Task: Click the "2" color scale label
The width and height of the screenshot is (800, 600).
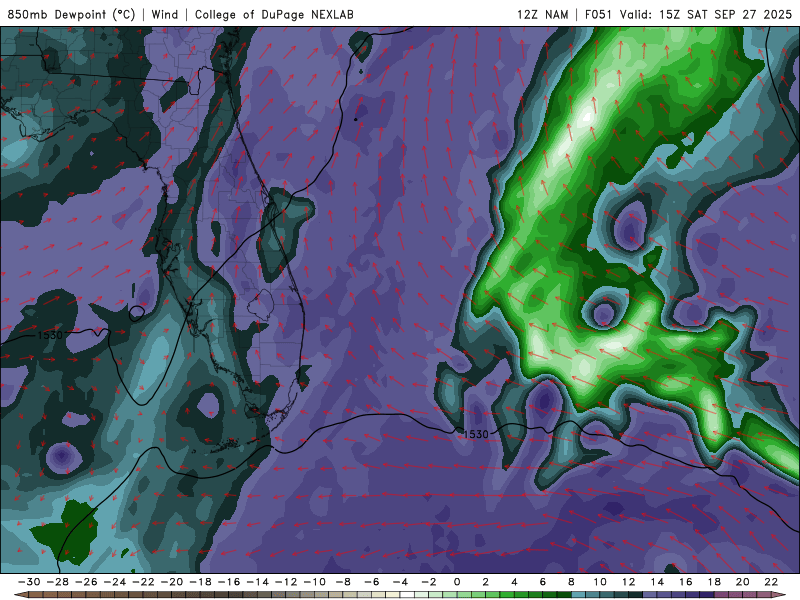Action: [x=486, y=582]
